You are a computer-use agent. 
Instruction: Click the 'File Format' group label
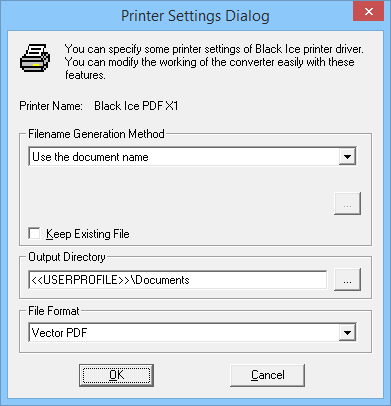tap(54, 311)
